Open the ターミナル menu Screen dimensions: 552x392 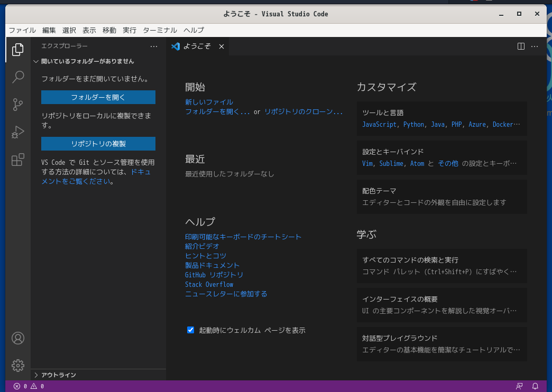coord(160,30)
